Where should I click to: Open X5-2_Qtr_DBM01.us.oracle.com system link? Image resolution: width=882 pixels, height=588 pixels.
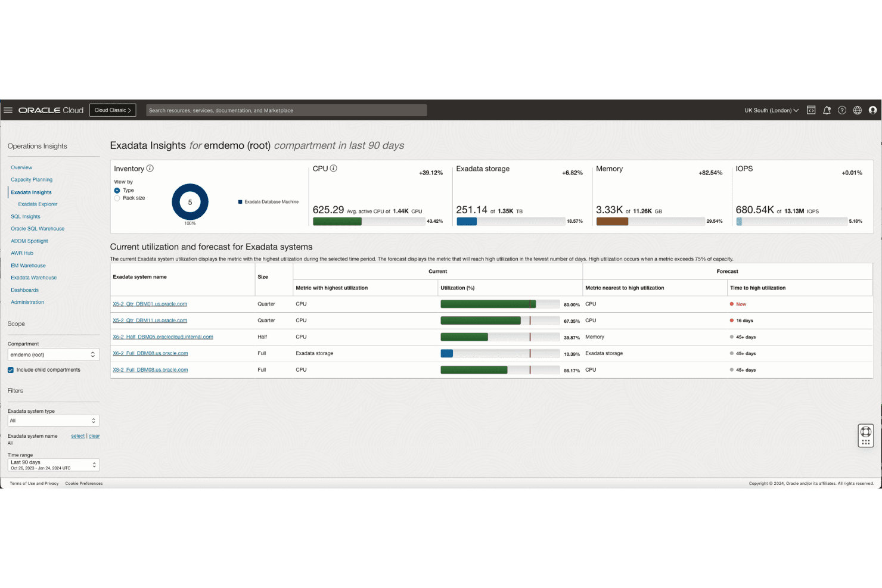[150, 304]
